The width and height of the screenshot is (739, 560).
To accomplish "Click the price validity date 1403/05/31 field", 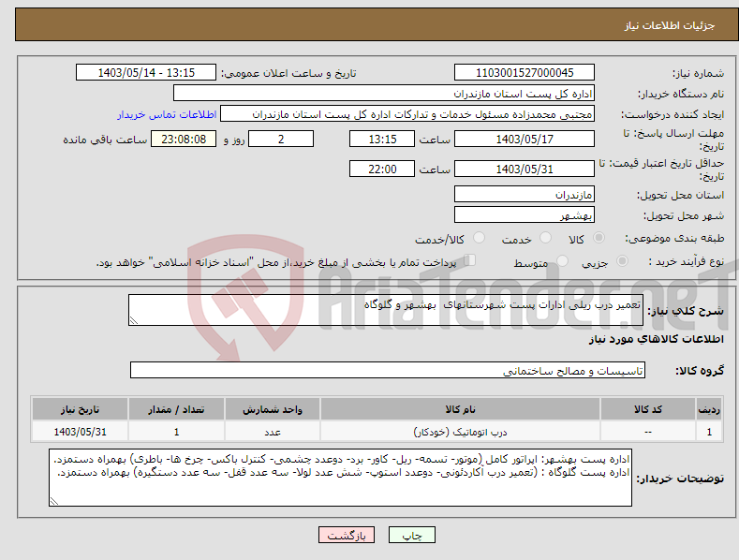I will tap(525, 169).
